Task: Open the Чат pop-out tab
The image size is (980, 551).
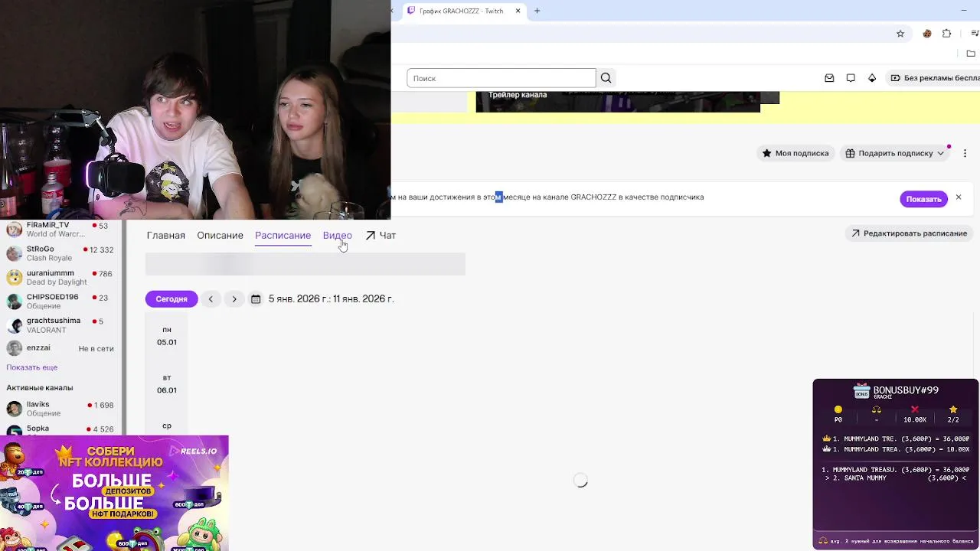Action: tap(381, 236)
